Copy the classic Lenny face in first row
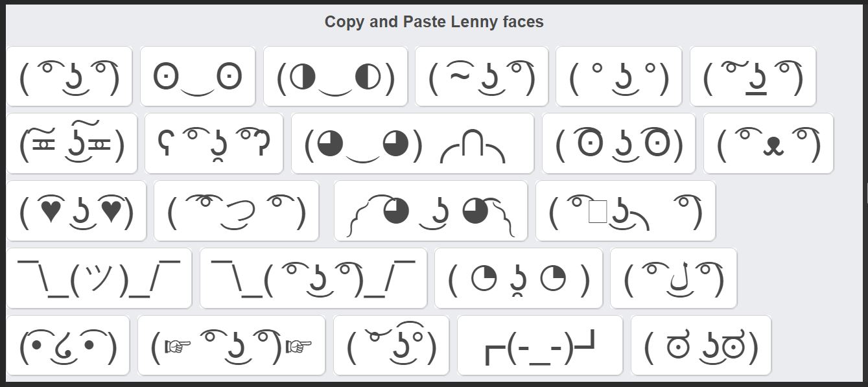The width and height of the screenshot is (868, 387). (x=69, y=76)
